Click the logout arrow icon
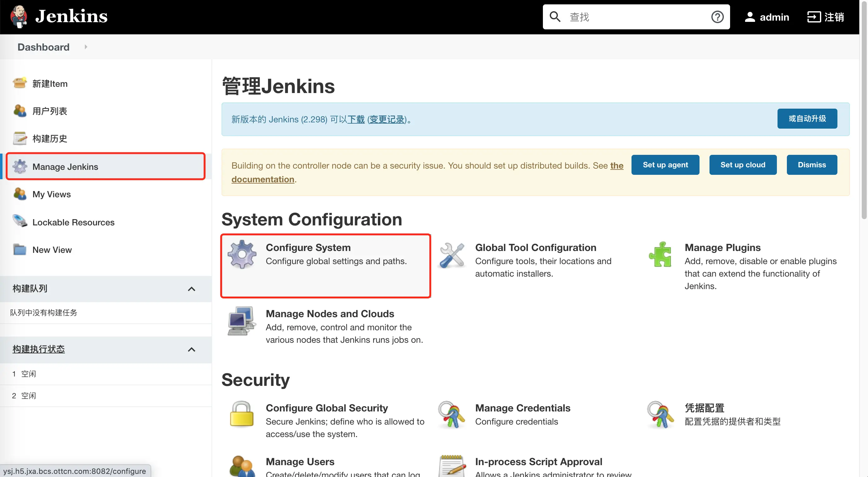The image size is (868, 477). pyautogui.click(x=813, y=17)
